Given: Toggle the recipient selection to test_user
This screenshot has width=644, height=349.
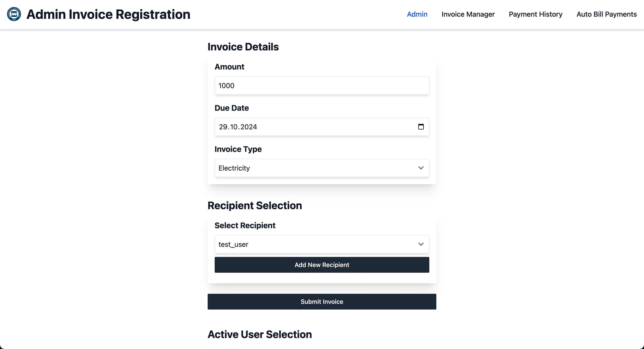Looking at the screenshot, I should (322, 244).
